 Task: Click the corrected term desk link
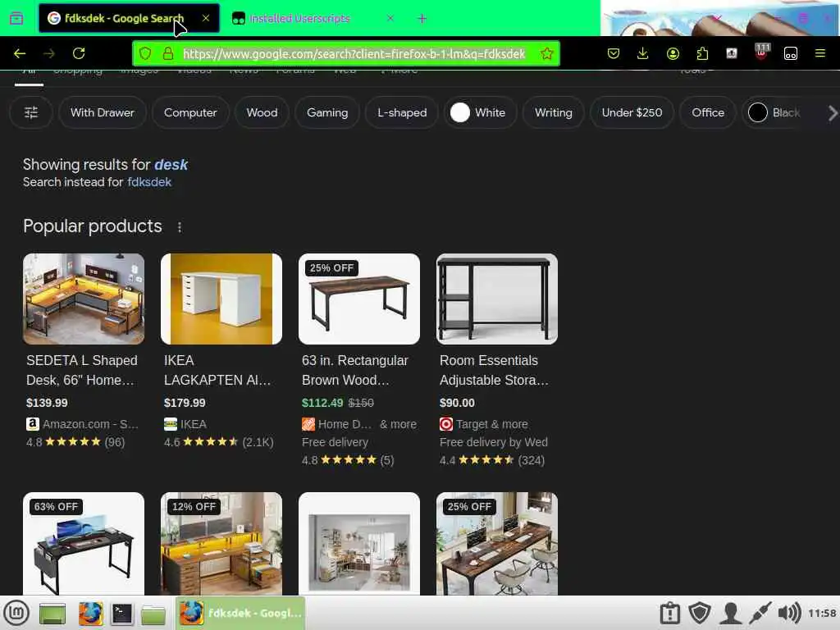(171, 164)
